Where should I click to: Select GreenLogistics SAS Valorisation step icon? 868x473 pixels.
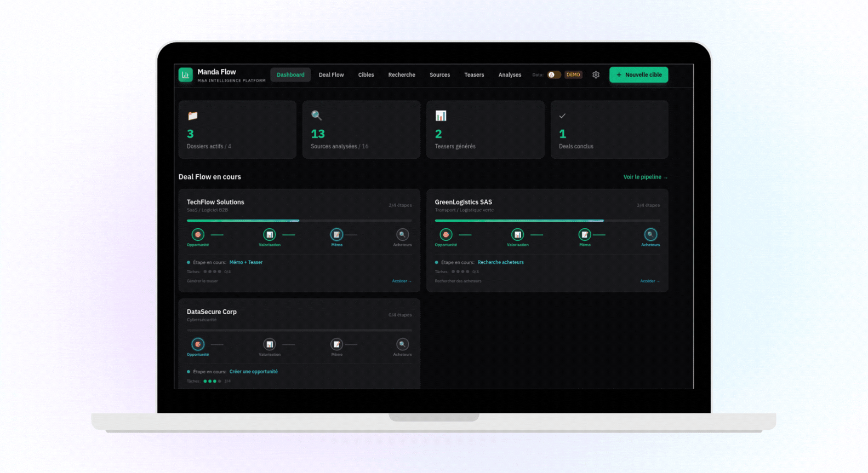pos(518,234)
